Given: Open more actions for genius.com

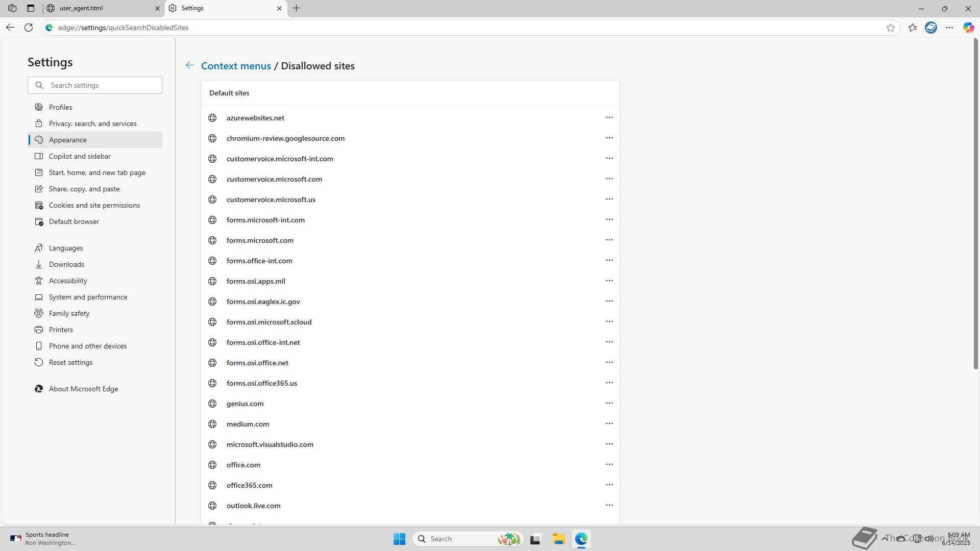Looking at the screenshot, I should pyautogui.click(x=609, y=403).
